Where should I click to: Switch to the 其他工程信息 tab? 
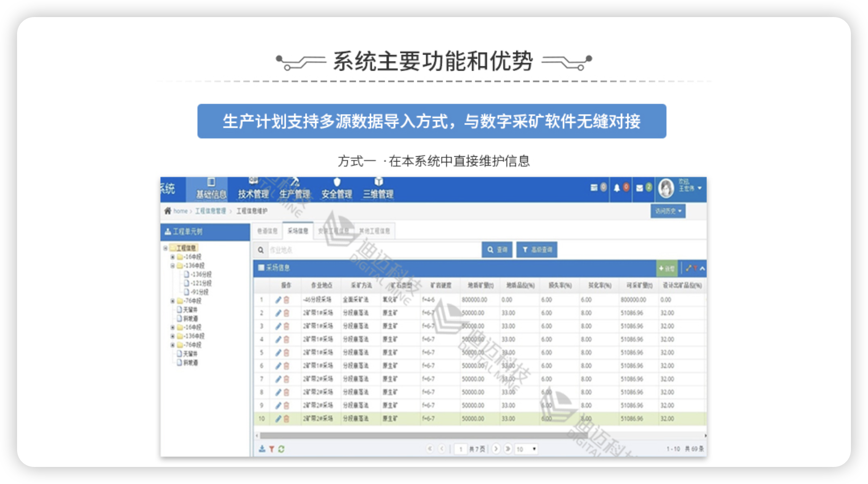pos(374,231)
